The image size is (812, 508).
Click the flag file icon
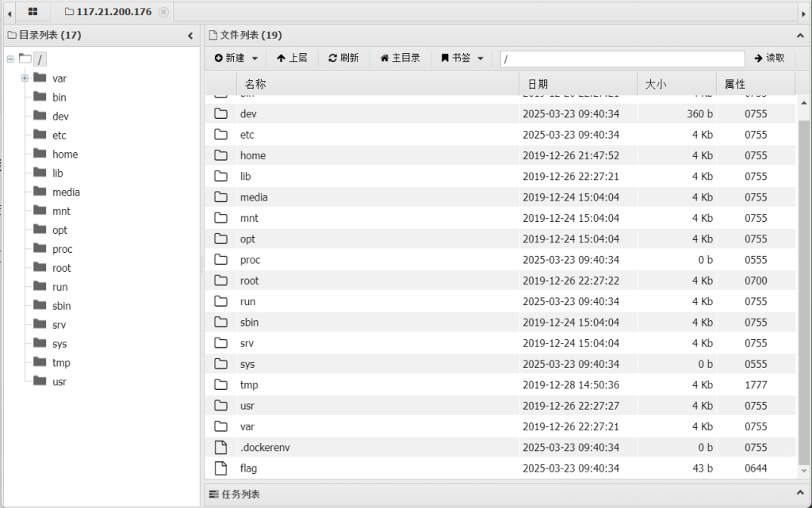220,468
